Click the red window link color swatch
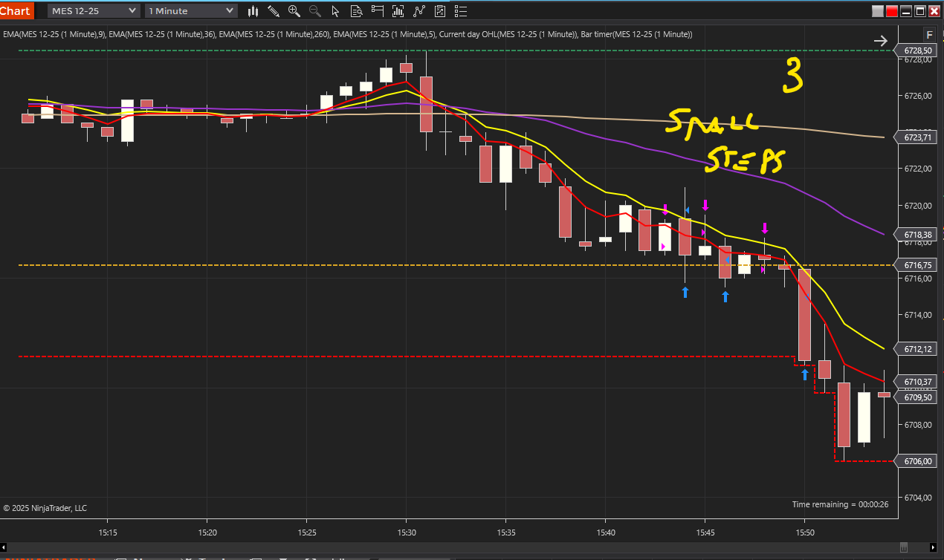The height and width of the screenshot is (560, 944). (892, 11)
